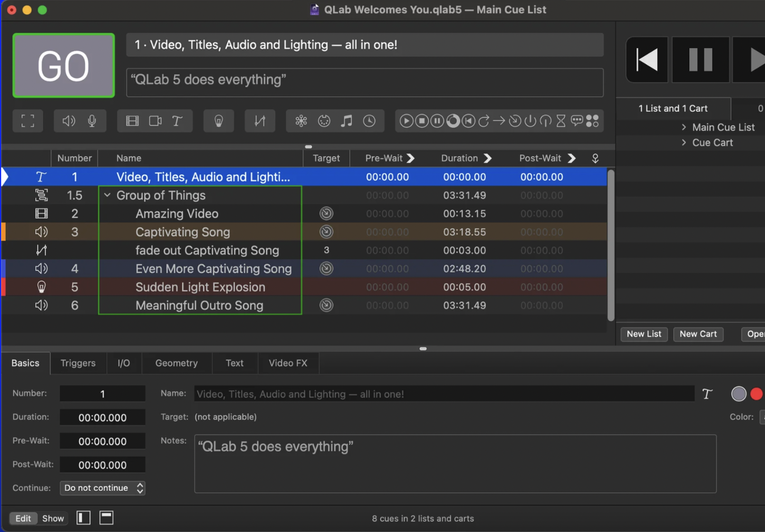Choose the red cue color swatch
This screenshot has height=532, width=765.
tap(757, 394)
